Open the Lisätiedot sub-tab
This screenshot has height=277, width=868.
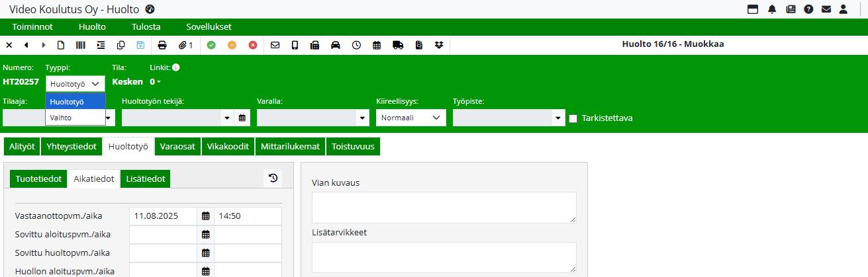tap(145, 179)
